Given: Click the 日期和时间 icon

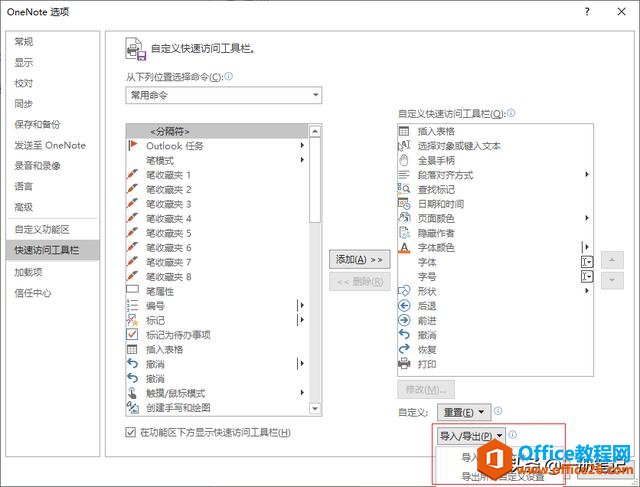Looking at the screenshot, I should click(x=404, y=204).
